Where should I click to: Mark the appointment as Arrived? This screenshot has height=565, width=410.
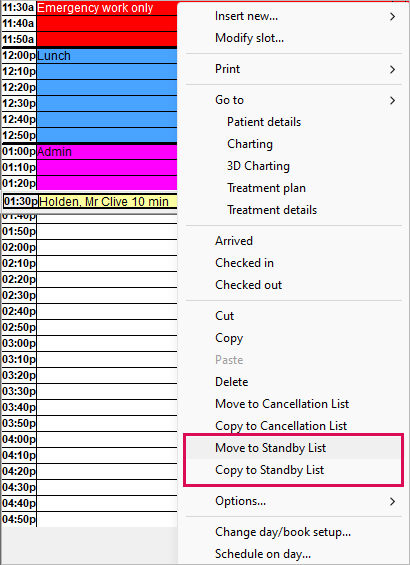(234, 241)
